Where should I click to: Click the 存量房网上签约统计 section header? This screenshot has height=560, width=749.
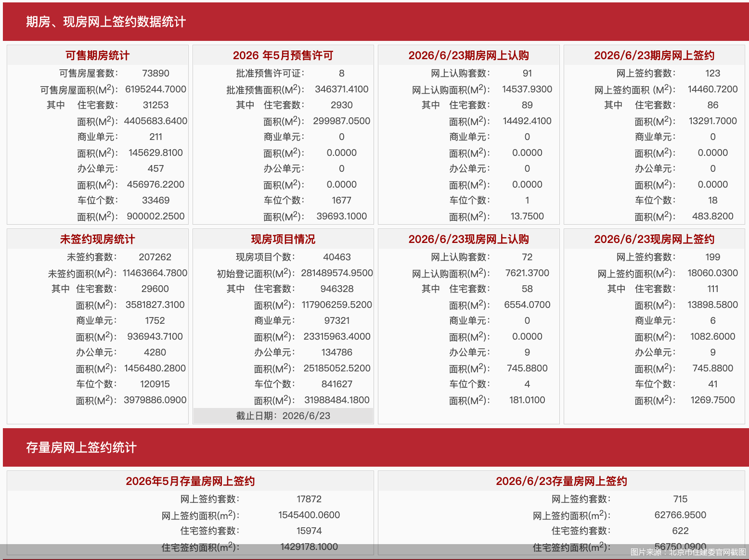[x=81, y=447]
